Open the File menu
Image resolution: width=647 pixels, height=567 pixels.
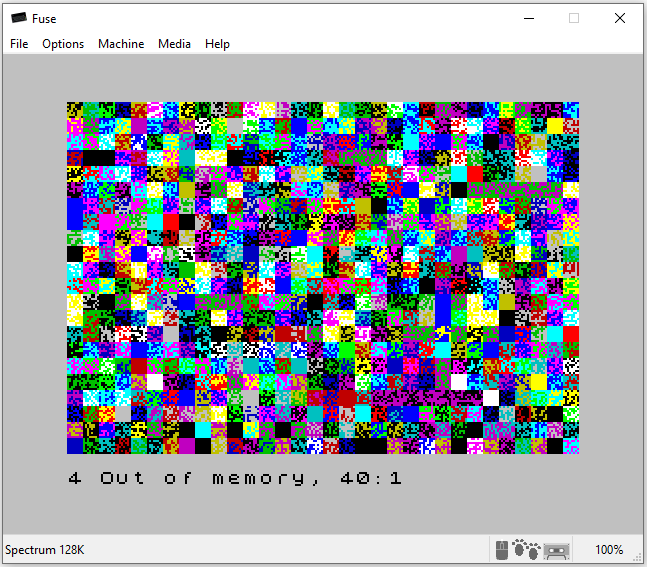(x=19, y=44)
